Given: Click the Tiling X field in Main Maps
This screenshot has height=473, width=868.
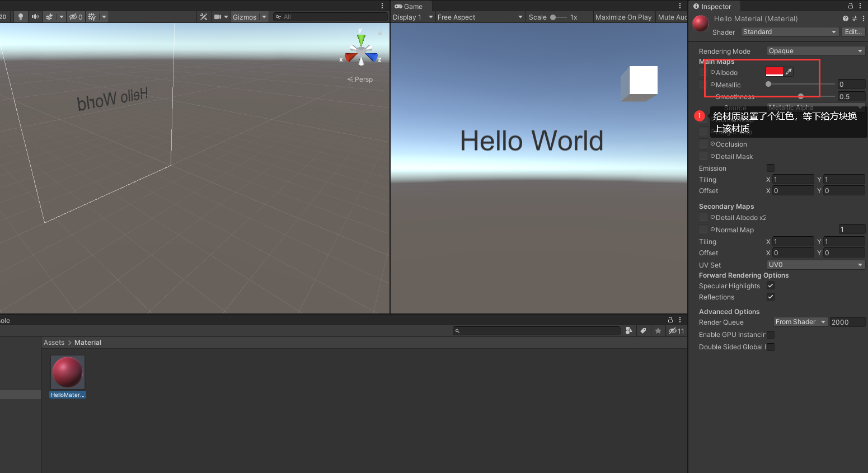Looking at the screenshot, I should (793, 179).
